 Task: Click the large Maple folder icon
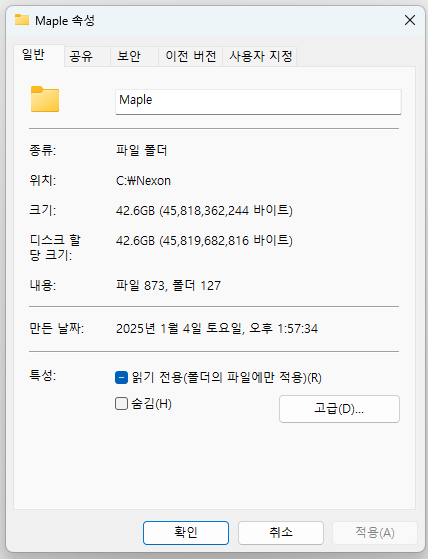click(45, 99)
